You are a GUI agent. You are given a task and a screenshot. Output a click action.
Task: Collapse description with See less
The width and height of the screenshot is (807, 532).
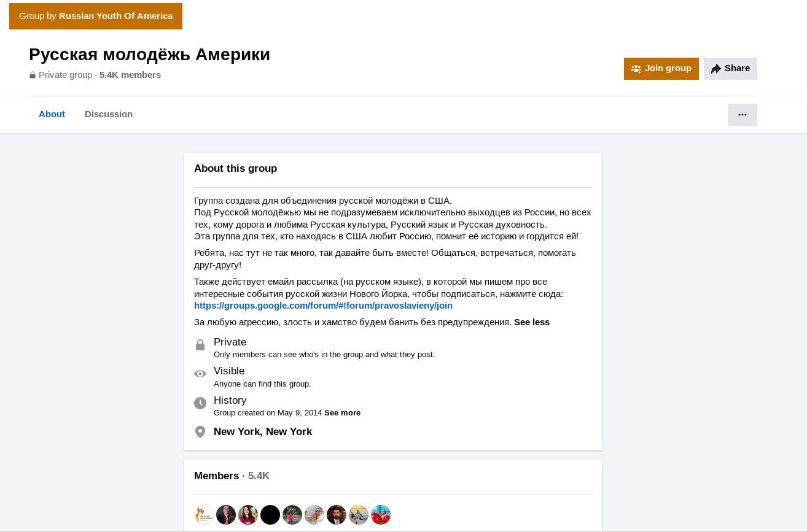point(532,322)
